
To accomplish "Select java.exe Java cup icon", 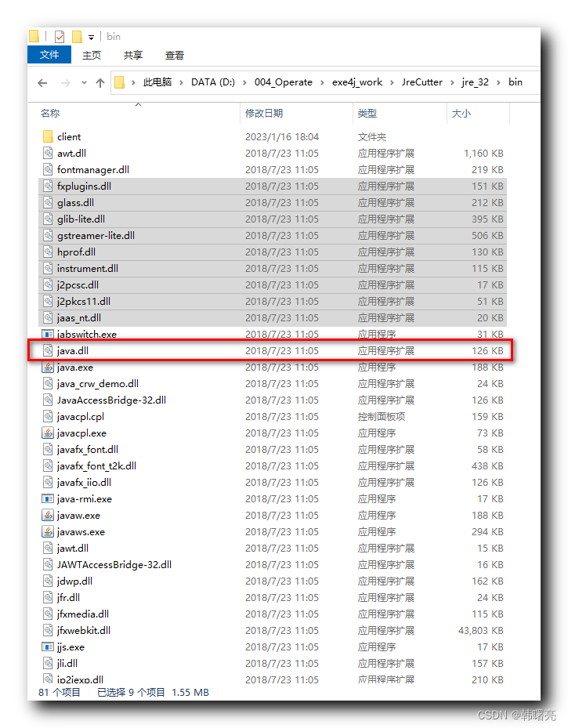I will (x=48, y=368).
